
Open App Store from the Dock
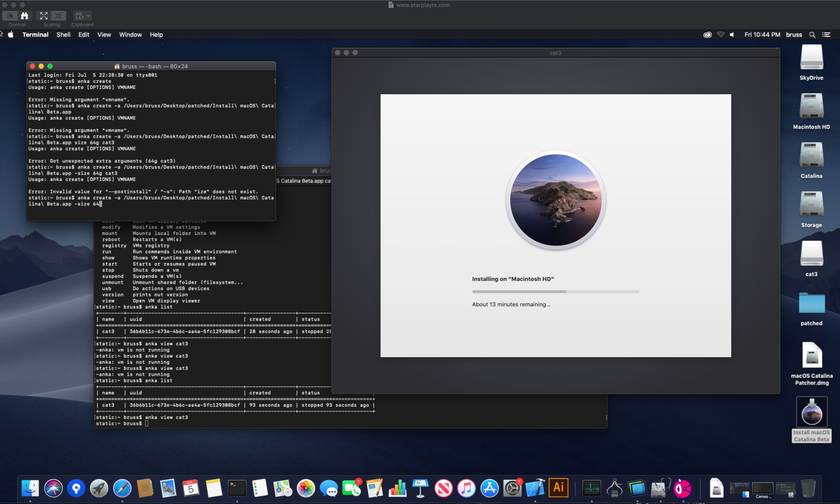(489, 488)
